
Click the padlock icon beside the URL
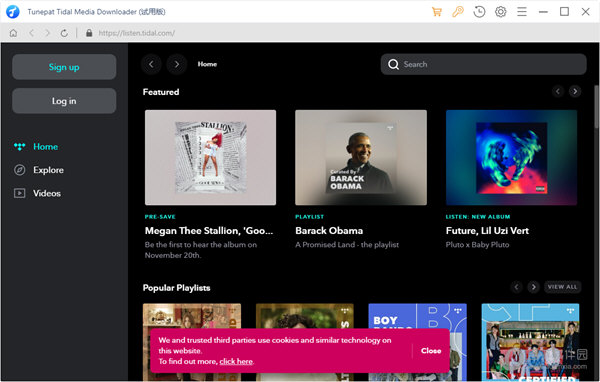pos(89,33)
